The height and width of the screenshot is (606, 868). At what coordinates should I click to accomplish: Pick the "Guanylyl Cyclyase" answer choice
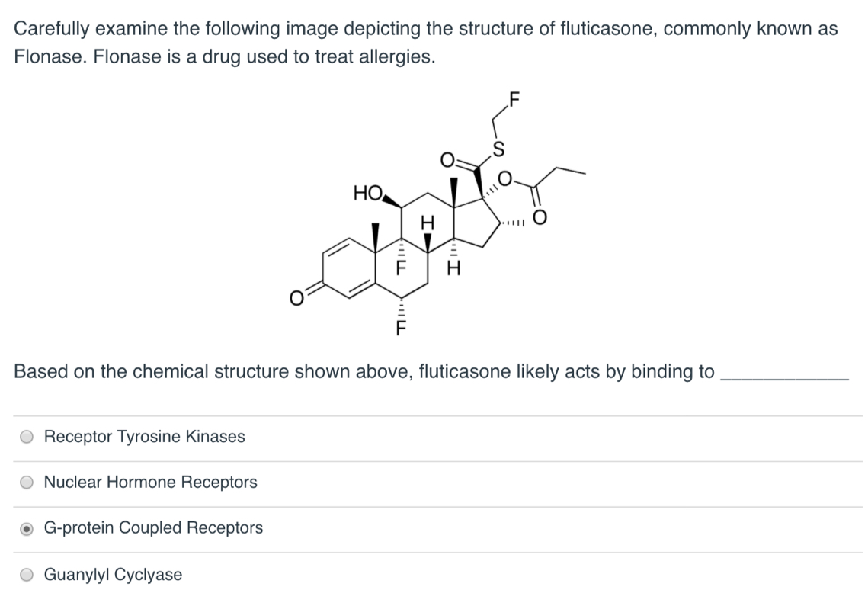coord(25,575)
